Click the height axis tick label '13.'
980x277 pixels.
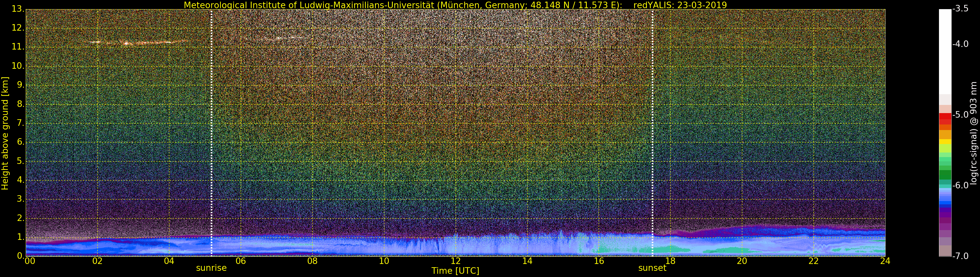18,9
